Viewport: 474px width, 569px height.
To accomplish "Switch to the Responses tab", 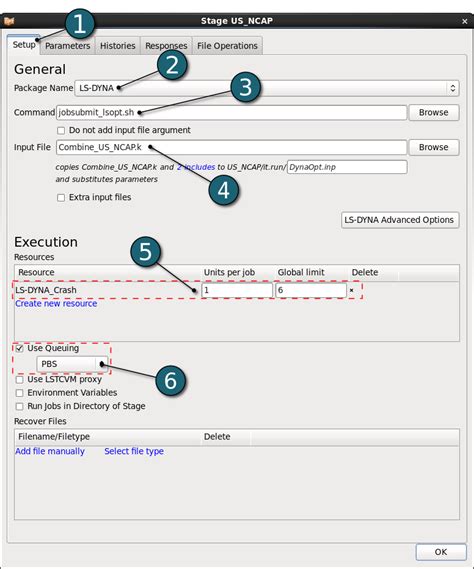I will pyautogui.click(x=166, y=46).
